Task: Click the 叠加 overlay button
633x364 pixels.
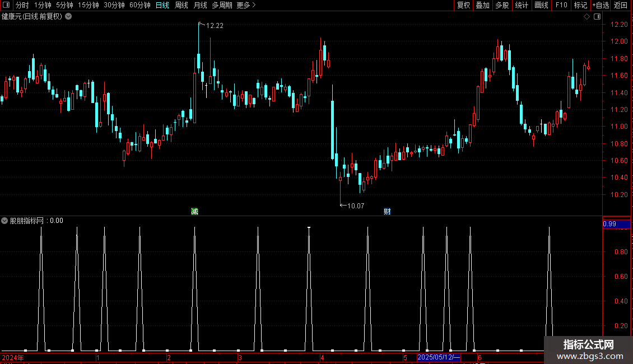Action: coord(483,5)
